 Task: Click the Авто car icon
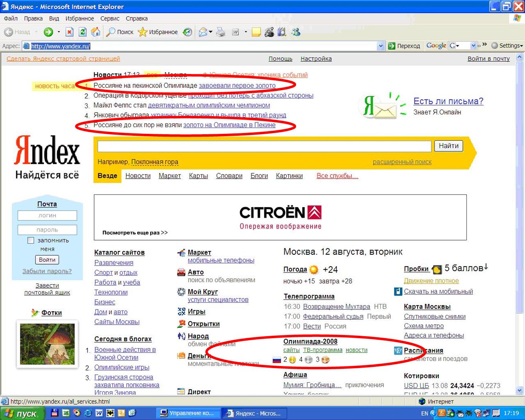click(181, 272)
